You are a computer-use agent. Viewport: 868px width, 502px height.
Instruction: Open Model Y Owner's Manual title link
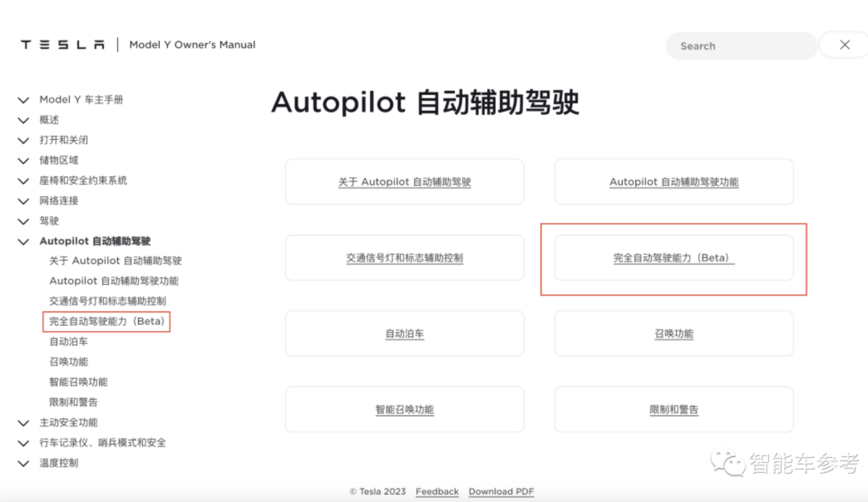click(192, 45)
